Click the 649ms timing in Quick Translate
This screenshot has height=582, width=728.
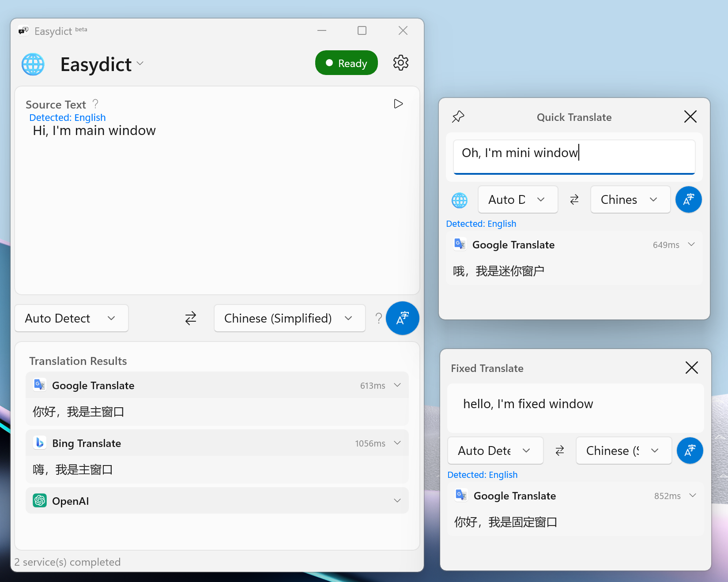coord(666,245)
